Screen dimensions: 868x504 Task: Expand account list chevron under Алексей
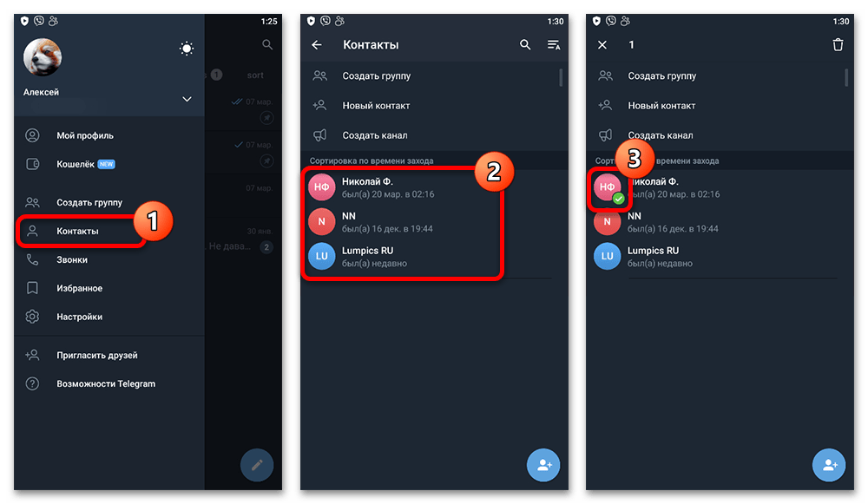point(187,99)
